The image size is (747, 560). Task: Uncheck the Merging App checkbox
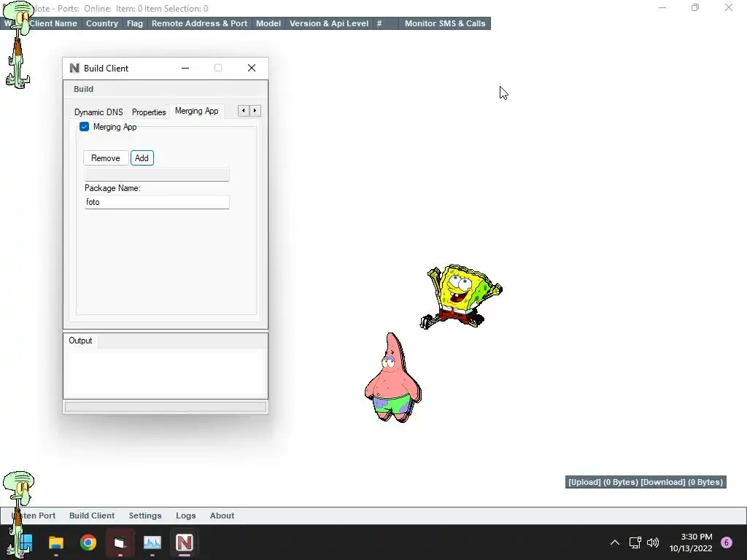85,127
